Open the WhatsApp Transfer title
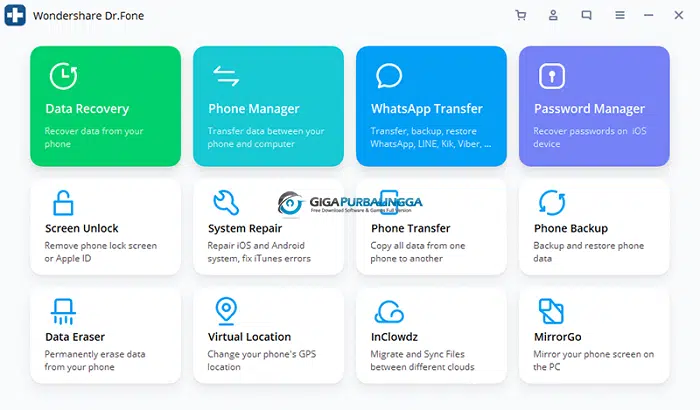Image resolution: width=700 pixels, height=410 pixels. (427, 109)
